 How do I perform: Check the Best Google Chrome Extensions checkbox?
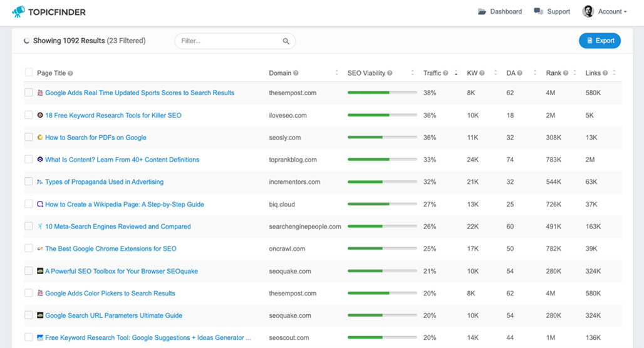[x=28, y=248]
